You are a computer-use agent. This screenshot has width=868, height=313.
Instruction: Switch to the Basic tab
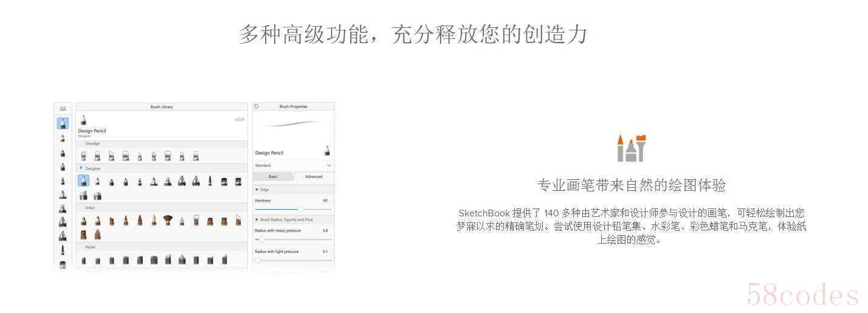273,176
